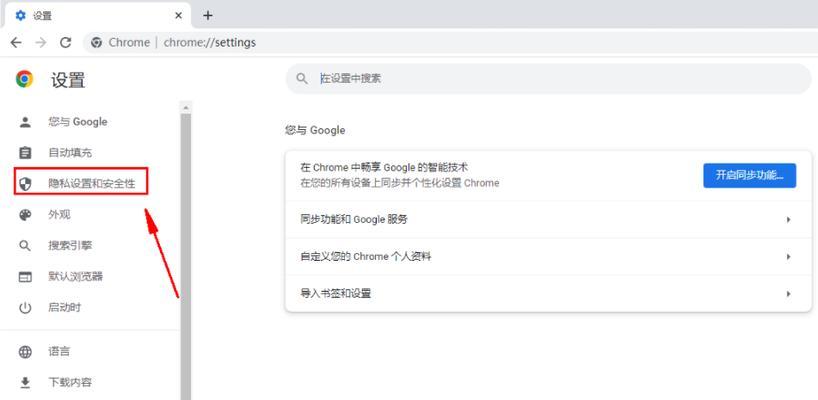Expand 同步功能和 Google 服务 arrow

click(x=789, y=220)
